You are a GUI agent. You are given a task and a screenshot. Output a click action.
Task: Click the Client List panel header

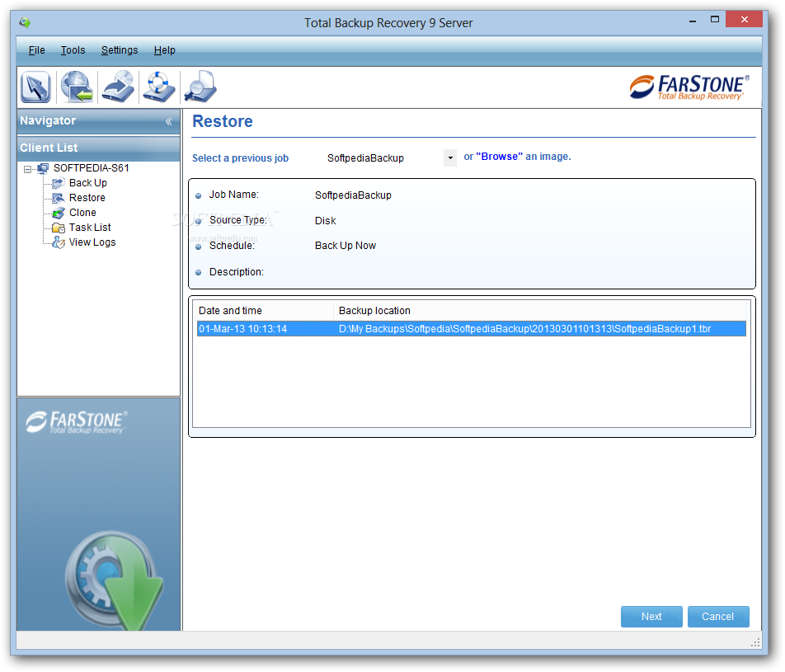click(99, 148)
